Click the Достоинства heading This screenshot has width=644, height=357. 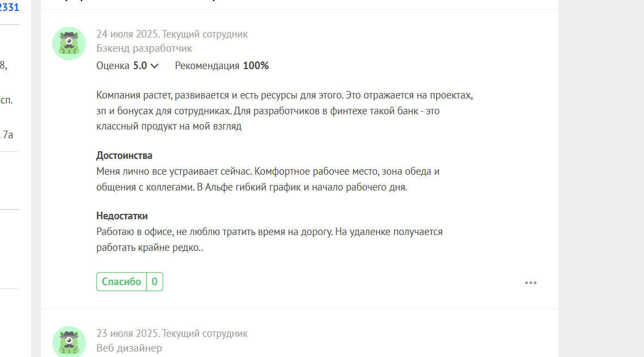click(125, 156)
